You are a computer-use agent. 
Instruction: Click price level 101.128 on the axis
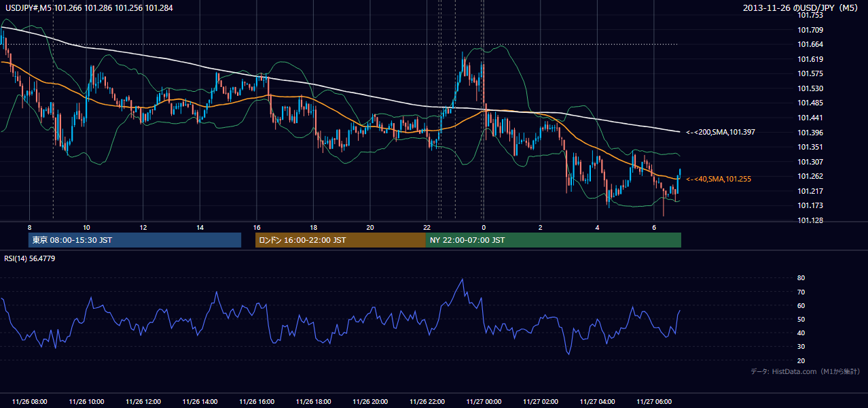point(810,220)
